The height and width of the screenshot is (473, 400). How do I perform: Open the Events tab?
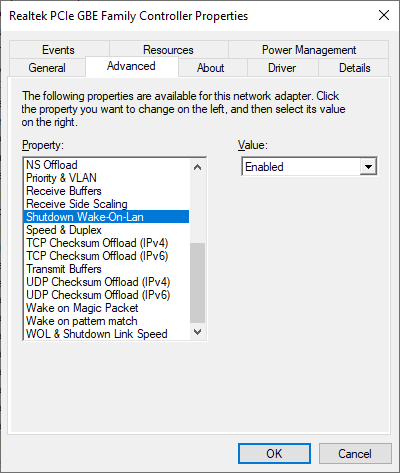pos(58,50)
